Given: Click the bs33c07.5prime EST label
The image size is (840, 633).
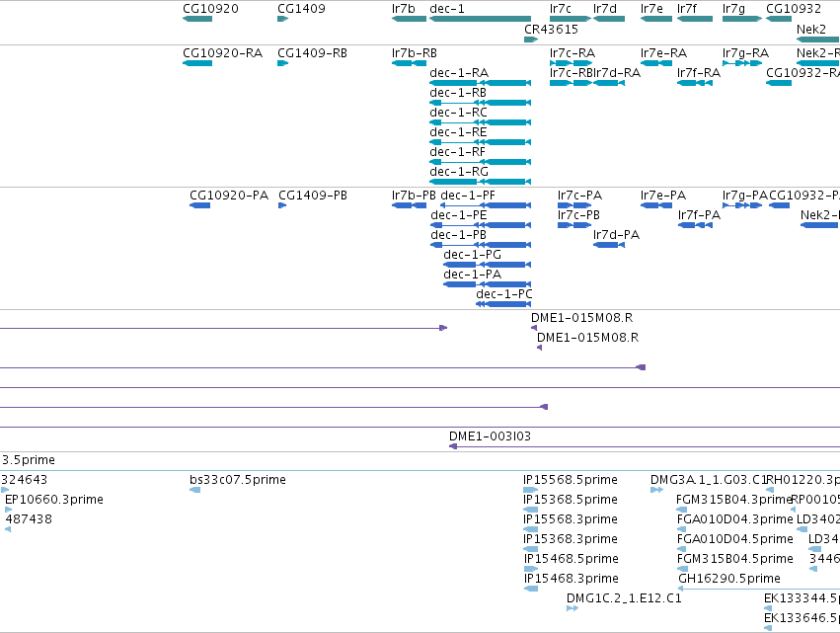Looking at the screenshot, I should [x=238, y=480].
